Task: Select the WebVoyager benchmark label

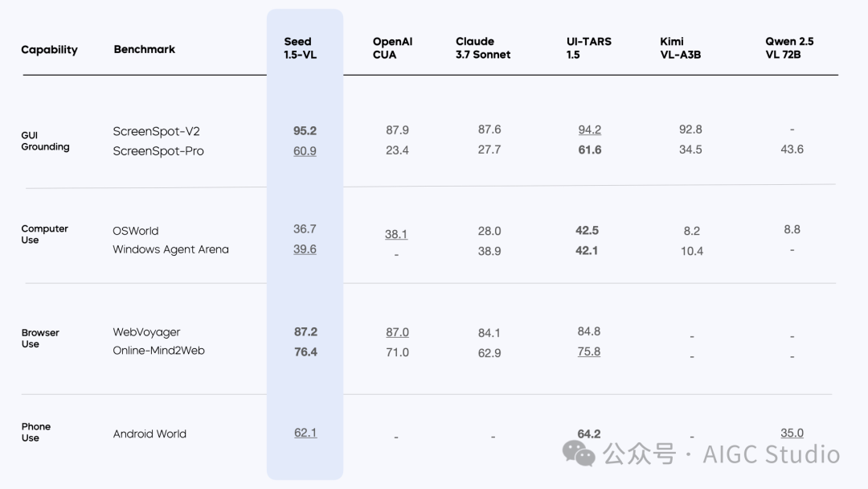Action: [x=147, y=332]
